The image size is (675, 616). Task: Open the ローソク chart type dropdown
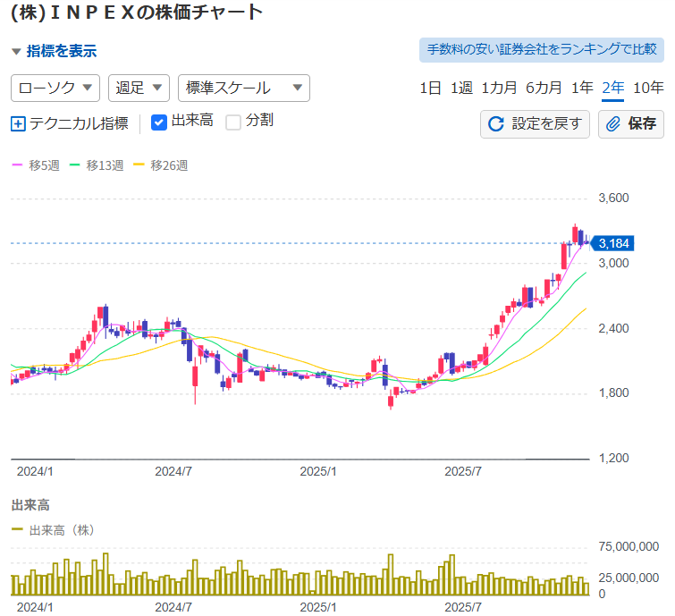click(55, 88)
